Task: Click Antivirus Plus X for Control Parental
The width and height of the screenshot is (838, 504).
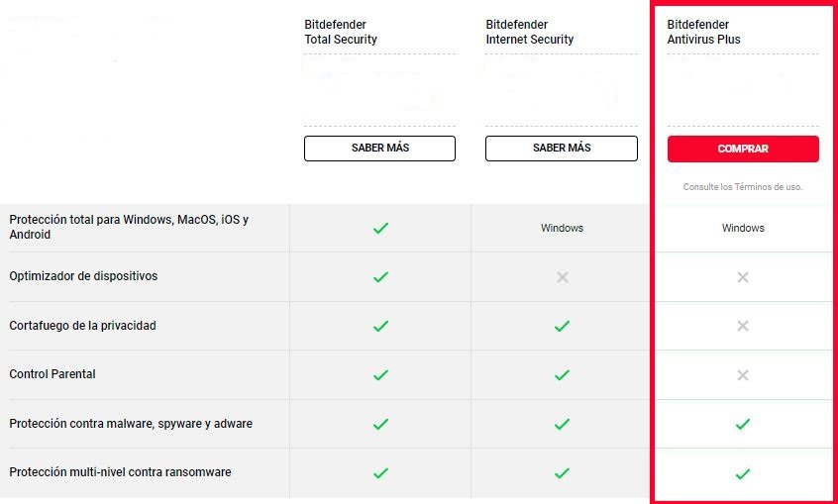Action: 743,375
